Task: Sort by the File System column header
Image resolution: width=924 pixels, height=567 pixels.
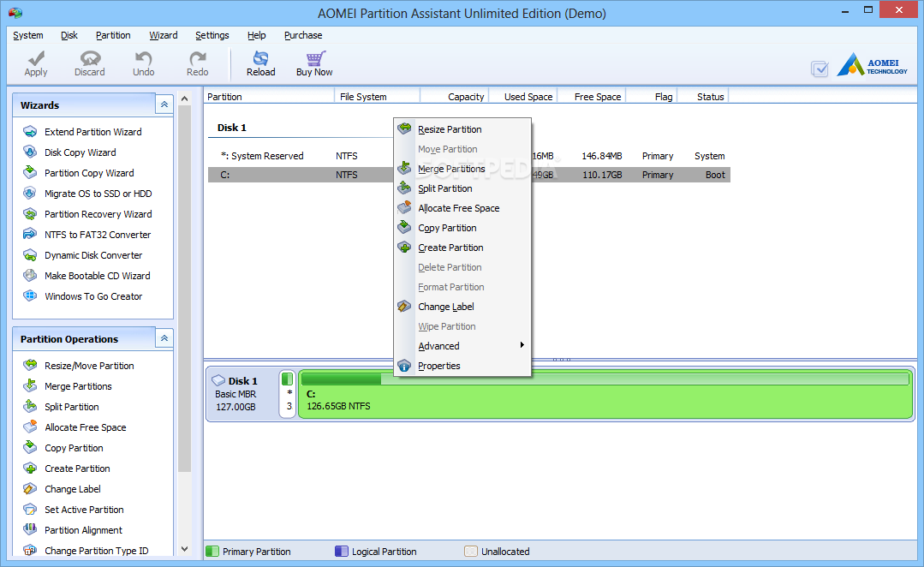Action: (x=377, y=97)
